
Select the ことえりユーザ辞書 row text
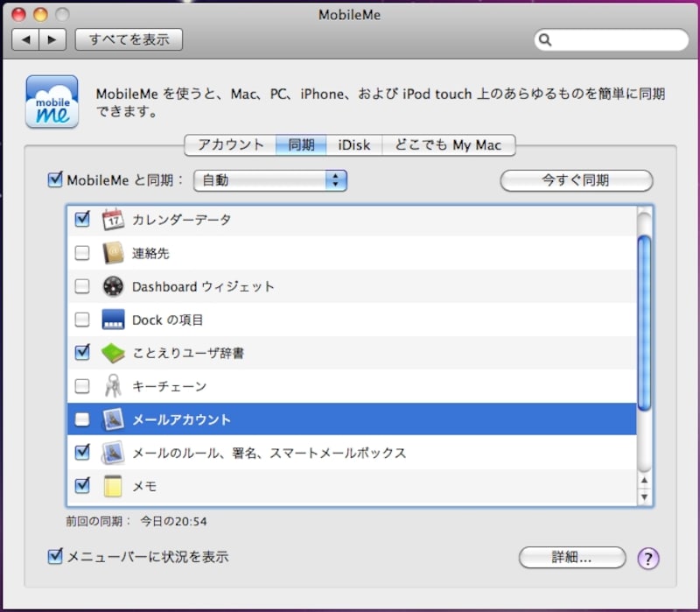(x=188, y=354)
